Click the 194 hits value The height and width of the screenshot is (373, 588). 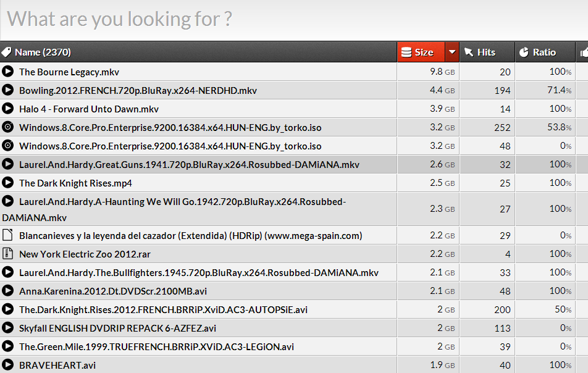tap(502, 91)
